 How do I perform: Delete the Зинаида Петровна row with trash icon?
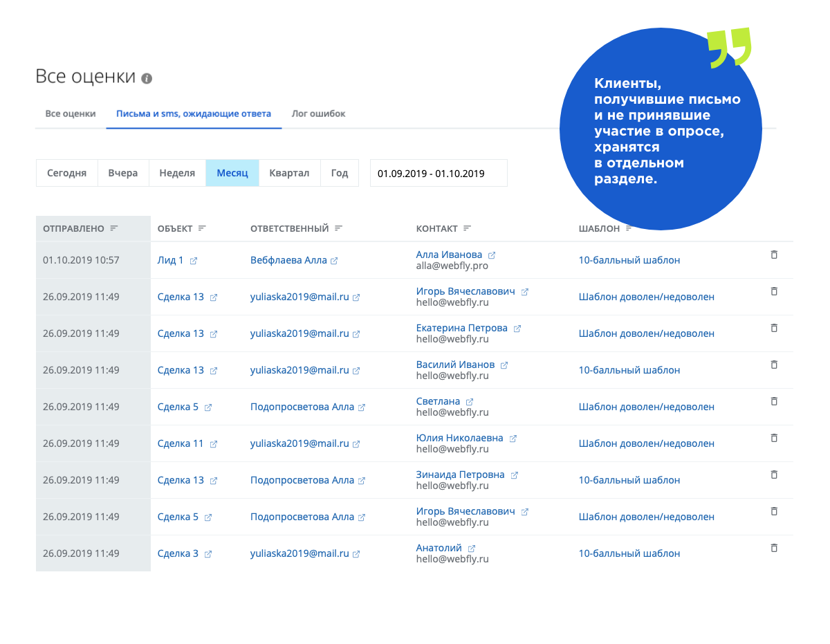click(x=774, y=475)
